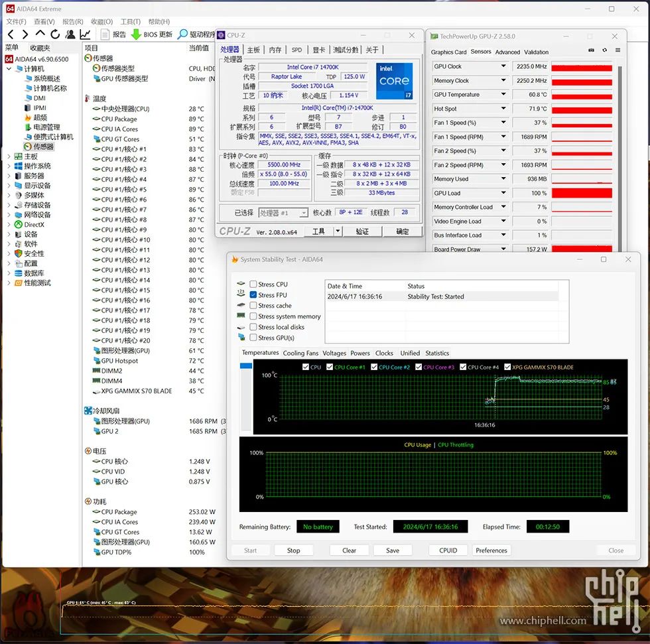Select 系统概述 in the computer tree
The image size is (650, 644).
point(42,78)
